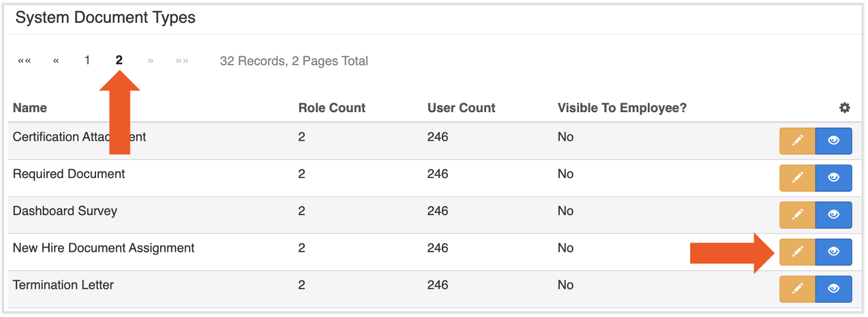Open table settings gear icon
Screen dimensions: 868x317
pos(845,108)
